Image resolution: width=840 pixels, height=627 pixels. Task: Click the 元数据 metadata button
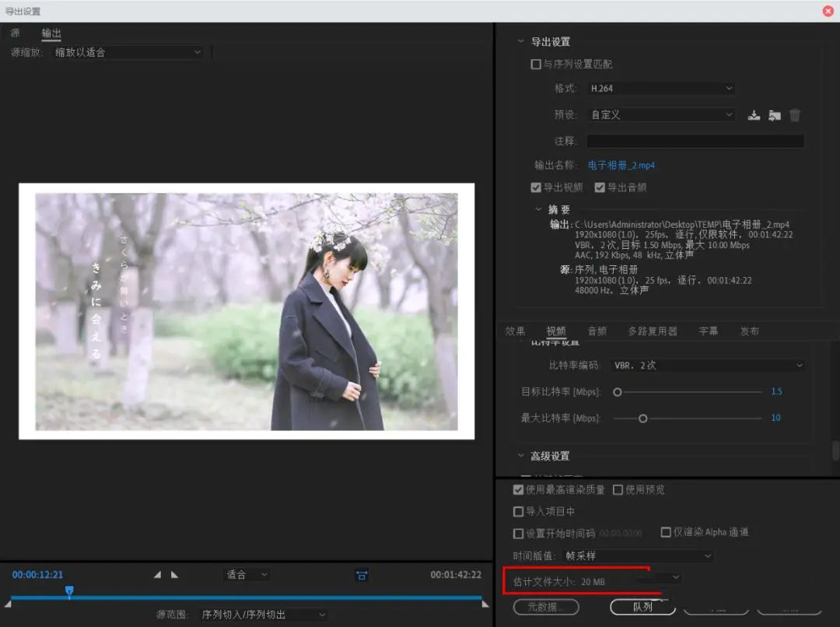coord(546,607)
